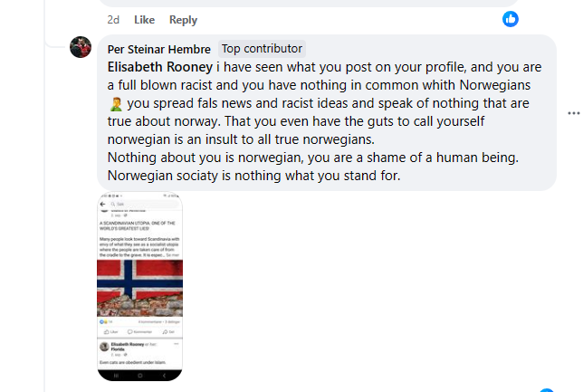Click the Del share button in screenshot
583x392 pixels.
point(170,332)
